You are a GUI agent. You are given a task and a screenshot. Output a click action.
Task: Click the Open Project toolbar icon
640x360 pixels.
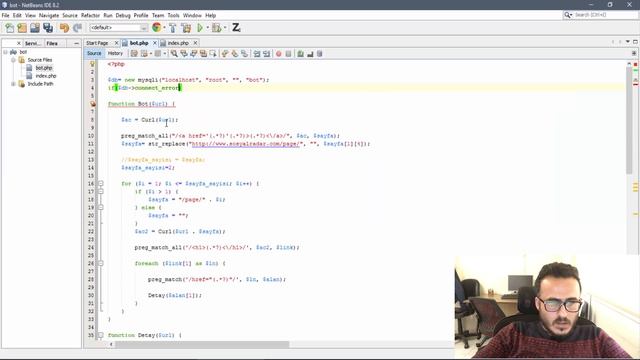point(35,28)
